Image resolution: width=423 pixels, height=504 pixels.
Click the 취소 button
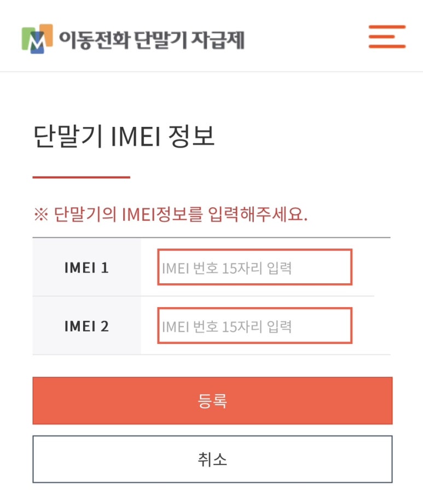point(212,459)
